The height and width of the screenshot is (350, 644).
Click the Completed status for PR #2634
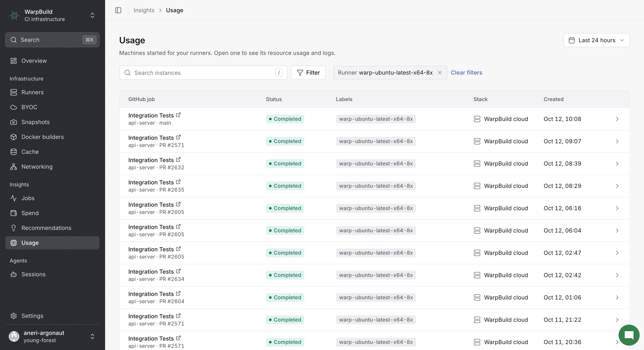[x=285, y=275]
